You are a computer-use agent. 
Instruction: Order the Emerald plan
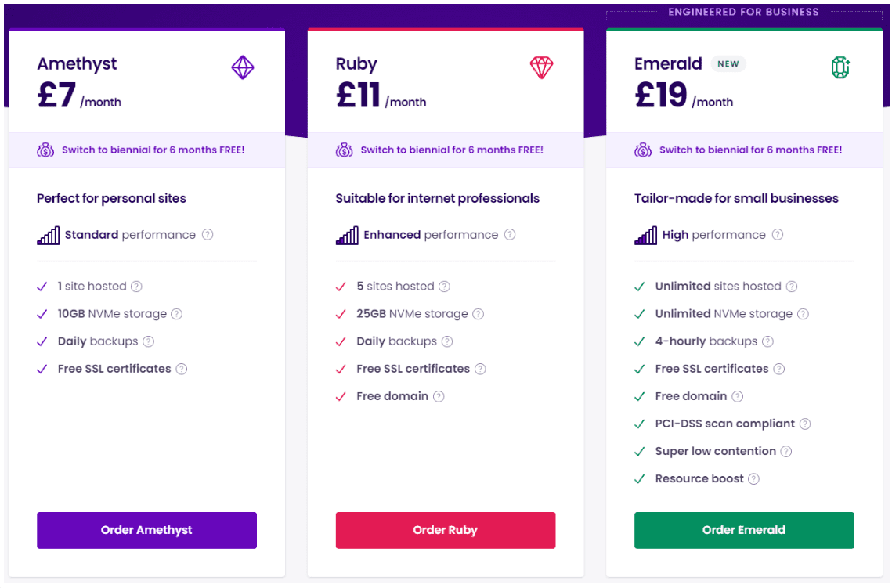[x=744, y=530]
